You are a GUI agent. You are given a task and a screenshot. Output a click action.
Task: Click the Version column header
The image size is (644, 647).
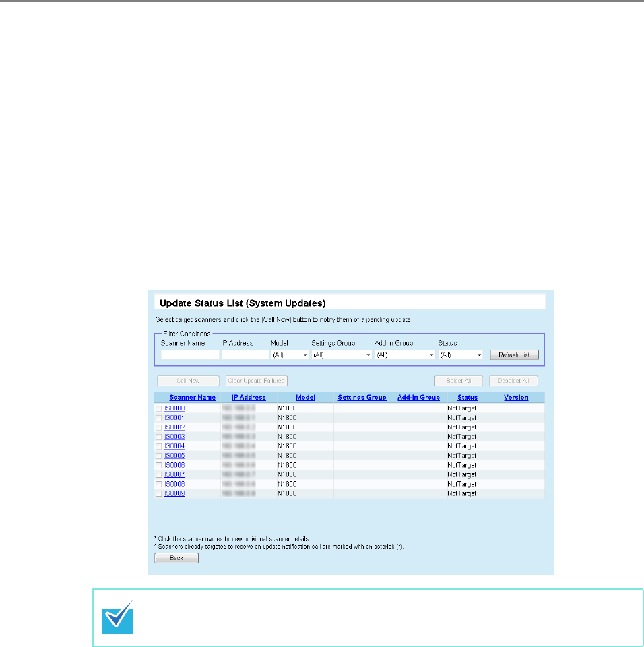click(x=516, y=398)
